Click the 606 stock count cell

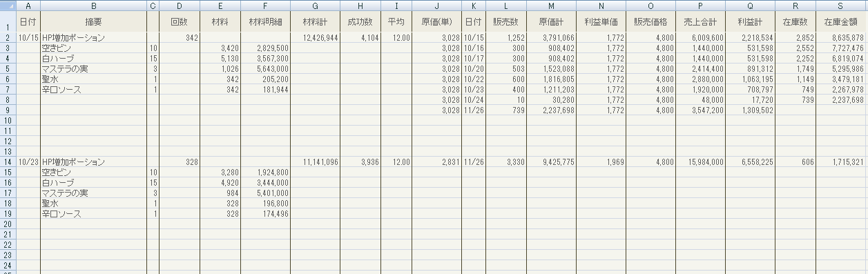(795, 162)
